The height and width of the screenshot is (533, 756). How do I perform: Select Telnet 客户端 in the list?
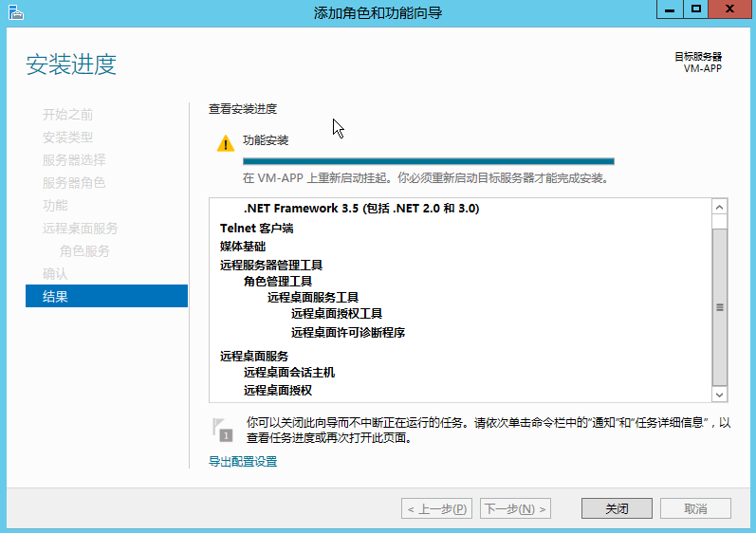pos(257,229)
